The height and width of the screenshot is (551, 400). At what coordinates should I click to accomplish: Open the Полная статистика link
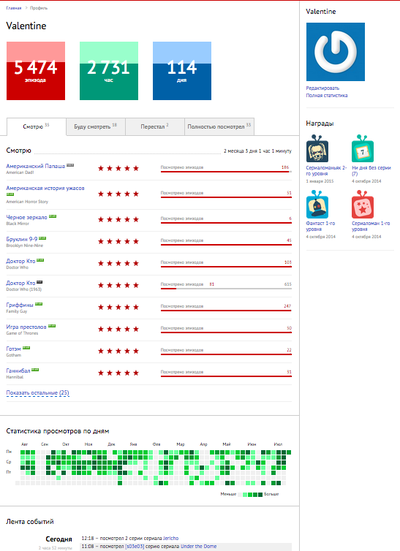point(327,95)
